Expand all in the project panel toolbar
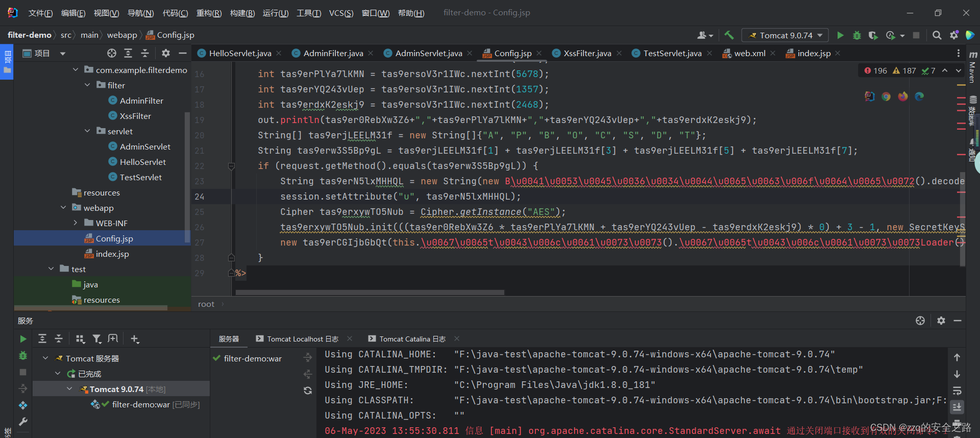Image resolution: width=980 pixels, height=438 pixels. [x=128, y=53]
